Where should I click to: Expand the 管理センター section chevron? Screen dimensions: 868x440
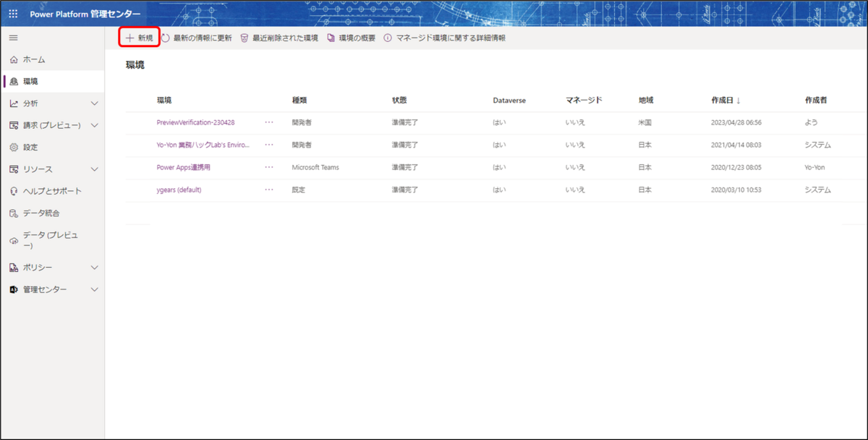(x=94, y=289)
